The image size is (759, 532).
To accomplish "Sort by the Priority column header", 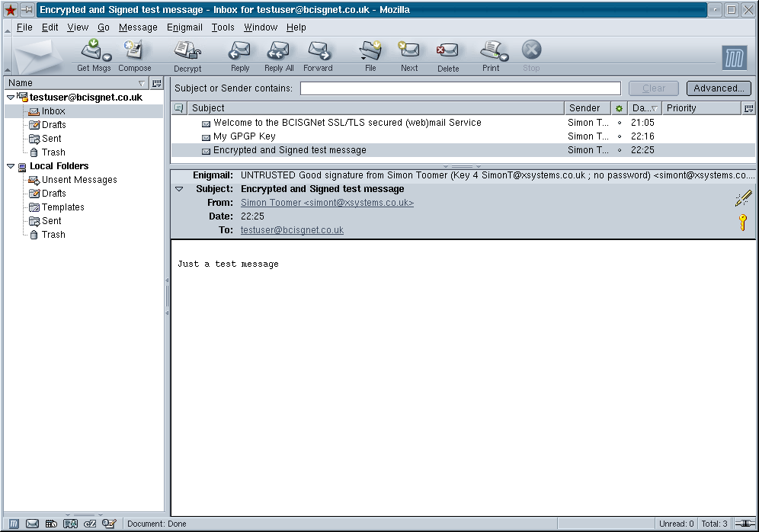I will pos(701,108).
